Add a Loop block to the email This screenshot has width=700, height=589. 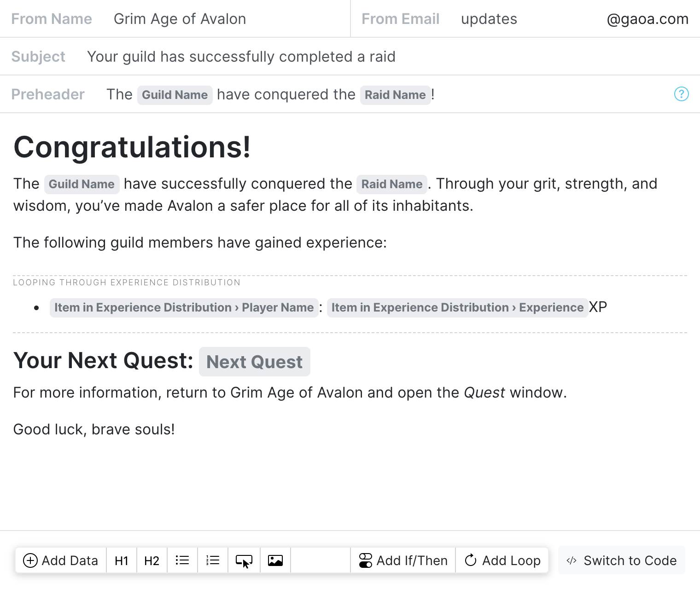[502, 560]
